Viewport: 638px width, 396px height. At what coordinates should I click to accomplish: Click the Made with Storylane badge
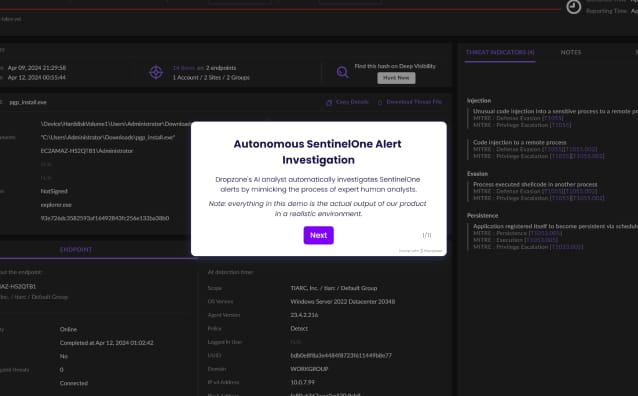pos(420,251)
